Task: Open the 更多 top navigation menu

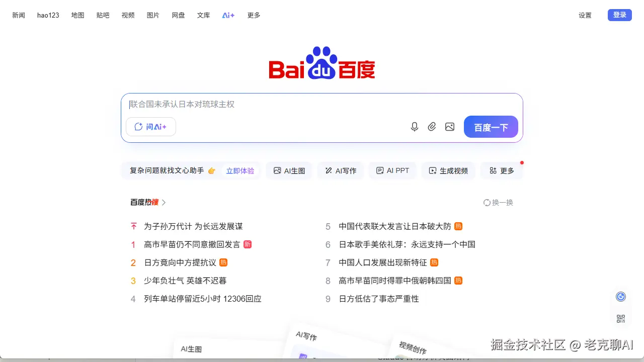Action: click(x=254, y=15)
